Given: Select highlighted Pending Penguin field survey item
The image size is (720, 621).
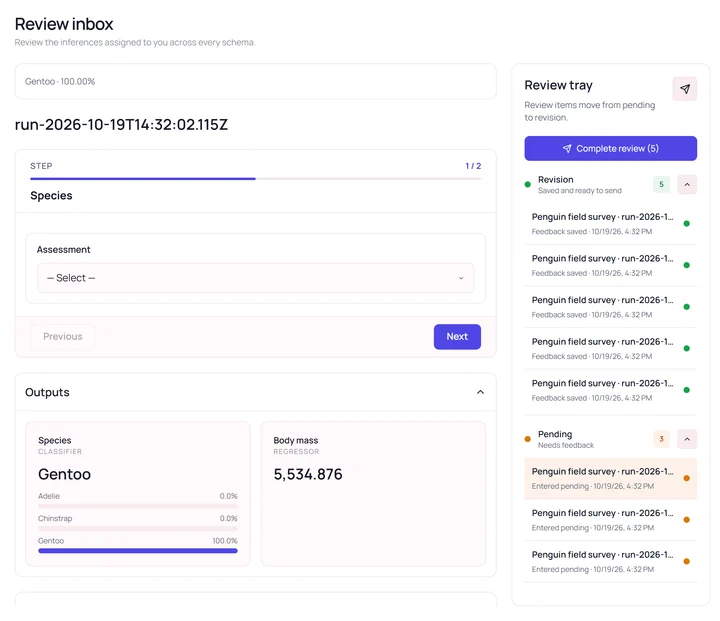Looking at the screenshot, I should 610,478.
